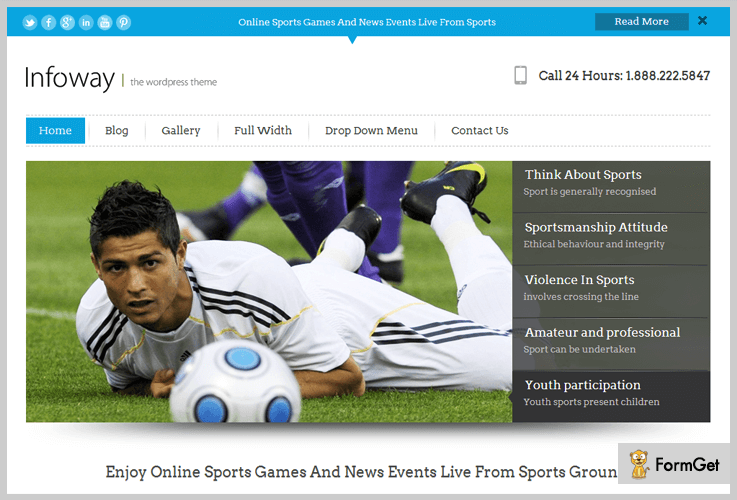Click the mobile phone icon
This screenshot has width=737, height=500.
point(520,75)
